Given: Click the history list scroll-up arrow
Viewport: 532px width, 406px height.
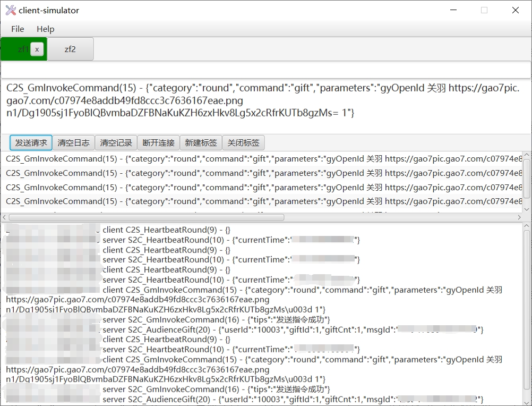Looking at the screenshot, I should coord(527,155).
